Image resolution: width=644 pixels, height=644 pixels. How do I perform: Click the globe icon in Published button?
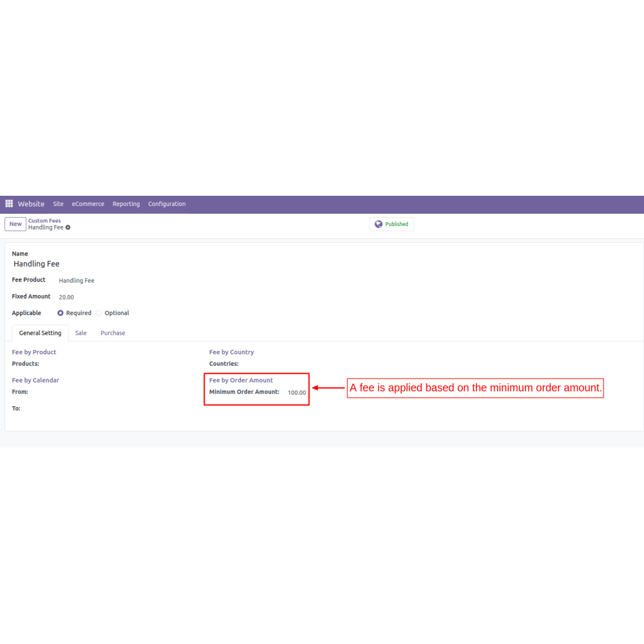coord(379,224)
